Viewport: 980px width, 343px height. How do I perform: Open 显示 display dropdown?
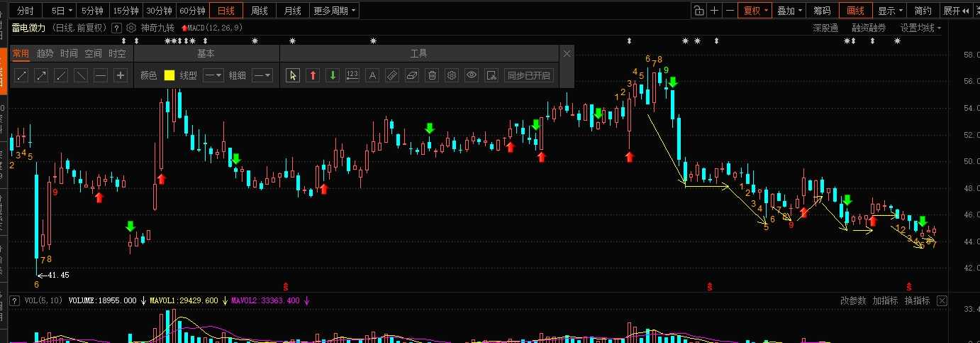tap(890, 11)
